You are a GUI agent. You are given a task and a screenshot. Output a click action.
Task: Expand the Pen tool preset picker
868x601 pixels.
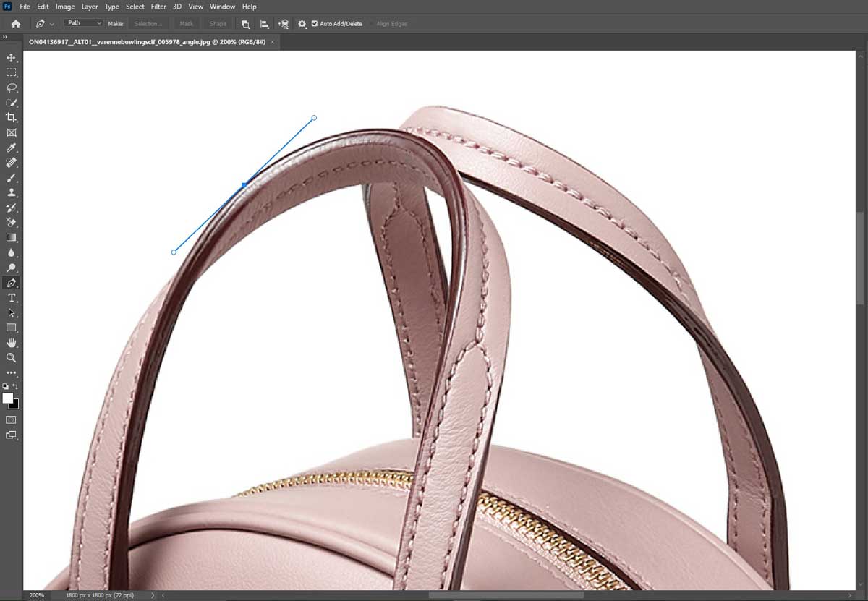point(53,23)
